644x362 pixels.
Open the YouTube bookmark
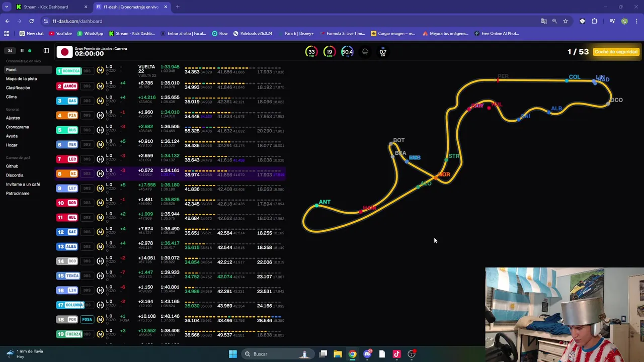(60, 34)
